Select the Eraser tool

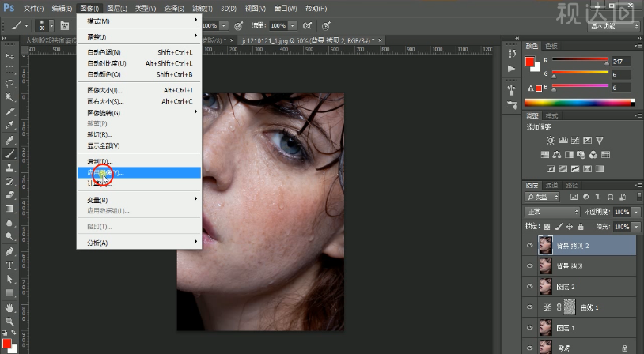point(9,195)
